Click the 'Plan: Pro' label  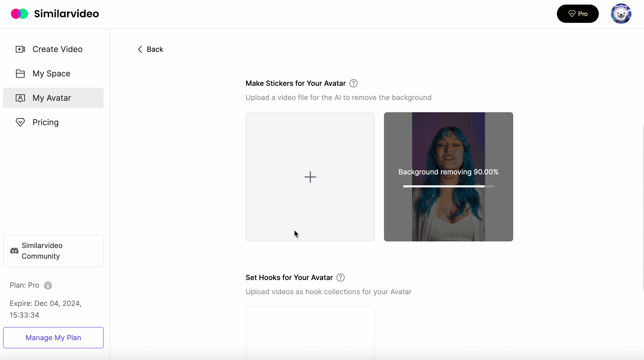click(x=24, y=285)
